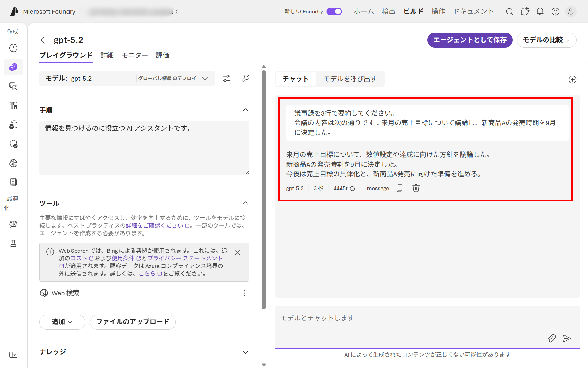This screenshot has height=368, width=588.
Task: Click the Microsoft Foundry logo icon
Action: coord(14,11)
